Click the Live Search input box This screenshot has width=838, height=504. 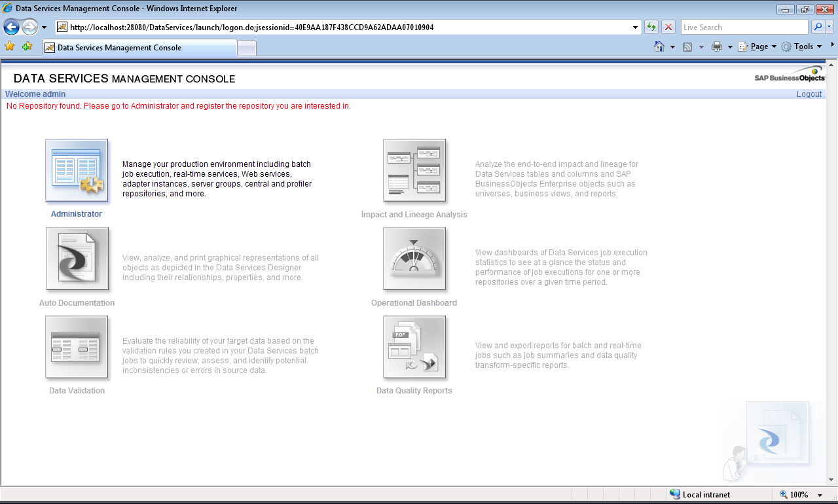click(744, 27)
